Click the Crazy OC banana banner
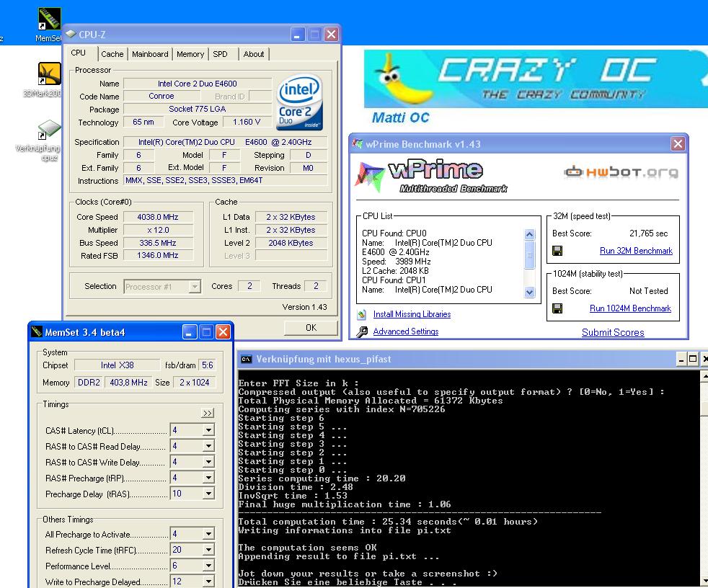This screenshot has width=708, height=588. pyautogui.click(x=536, y=79)
